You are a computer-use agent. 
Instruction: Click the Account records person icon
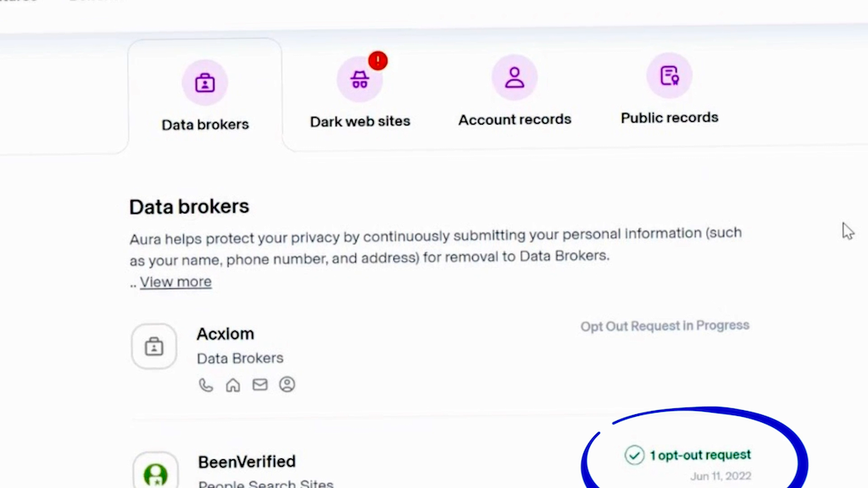515,78
